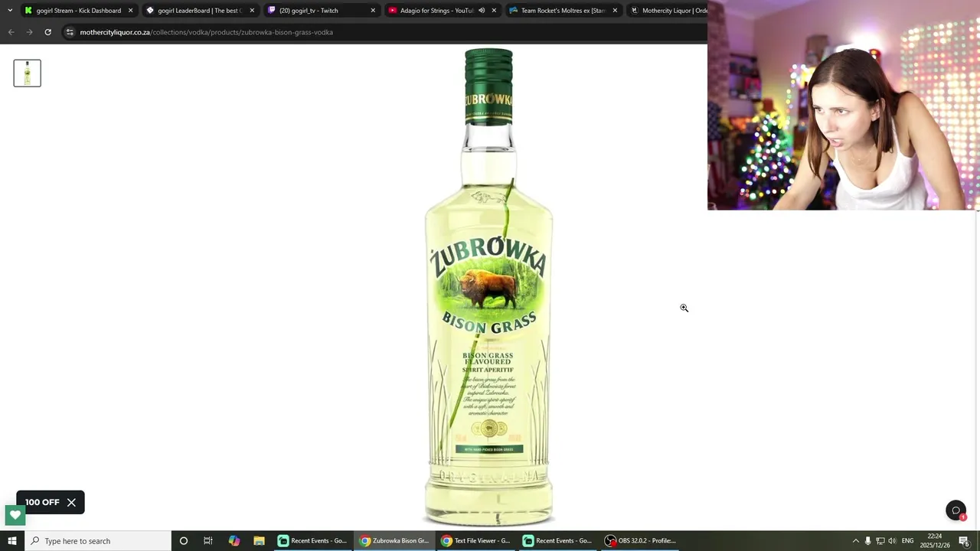Viewport: 980px width, 551px height.
Task: Launch Copilot from the taskbar
Action: pyautogui.click(x=234, y=541)
